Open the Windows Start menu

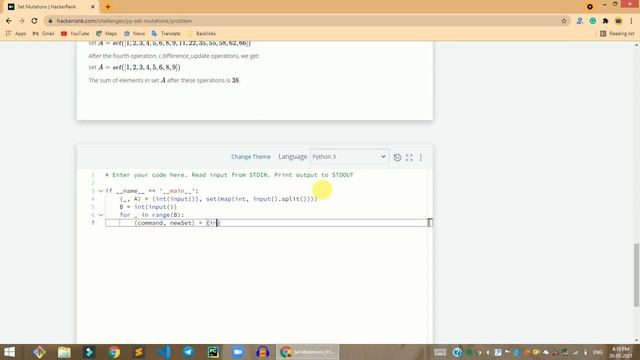(x=9, y=352)
